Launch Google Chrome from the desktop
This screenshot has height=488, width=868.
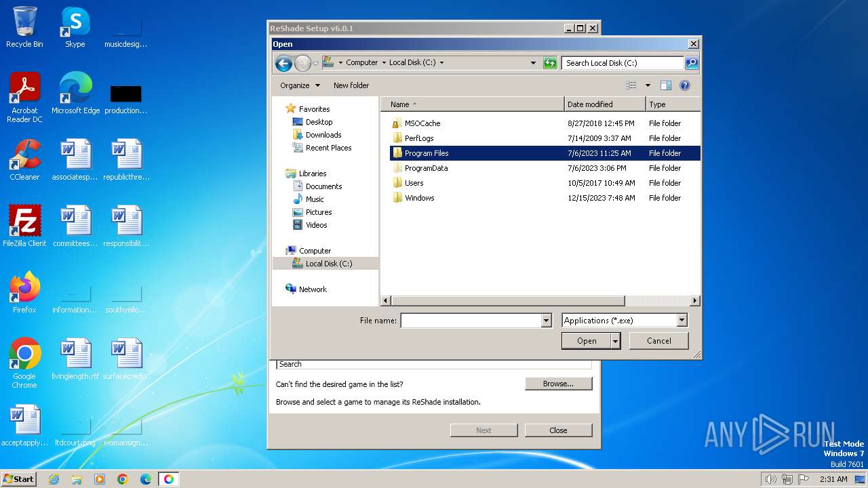[24, 363]
